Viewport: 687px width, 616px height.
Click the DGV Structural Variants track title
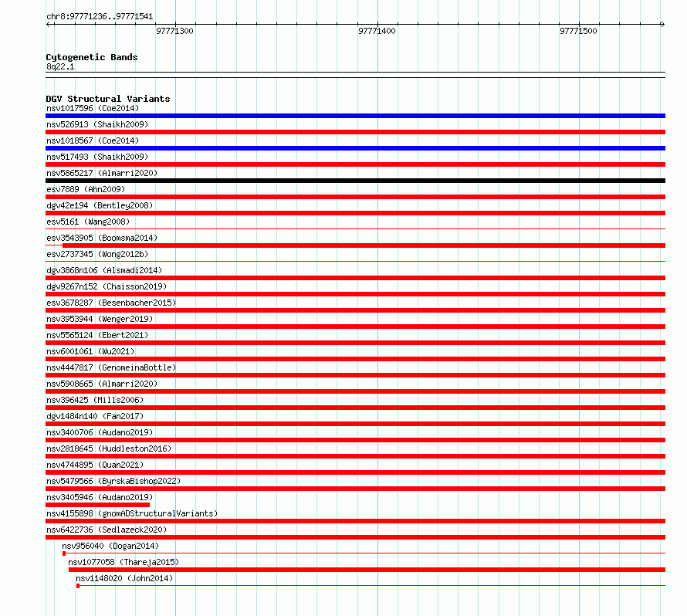tap(108, 99)
